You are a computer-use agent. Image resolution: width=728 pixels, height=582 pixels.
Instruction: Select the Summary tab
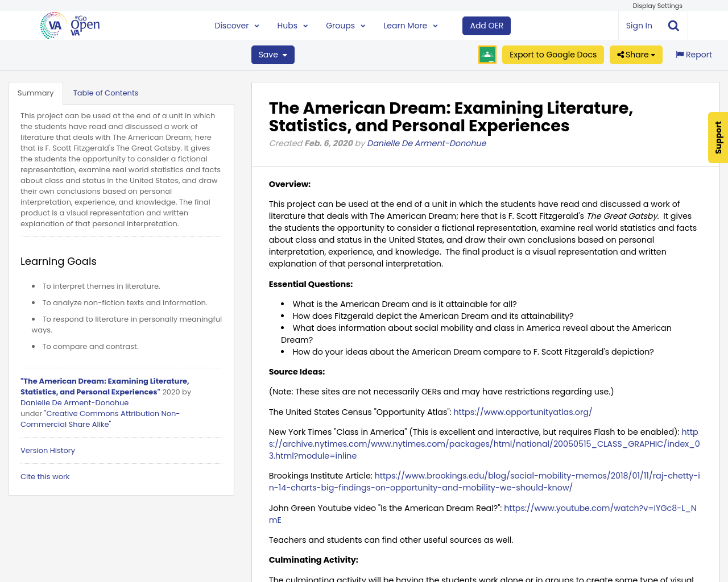coord(35,92)
